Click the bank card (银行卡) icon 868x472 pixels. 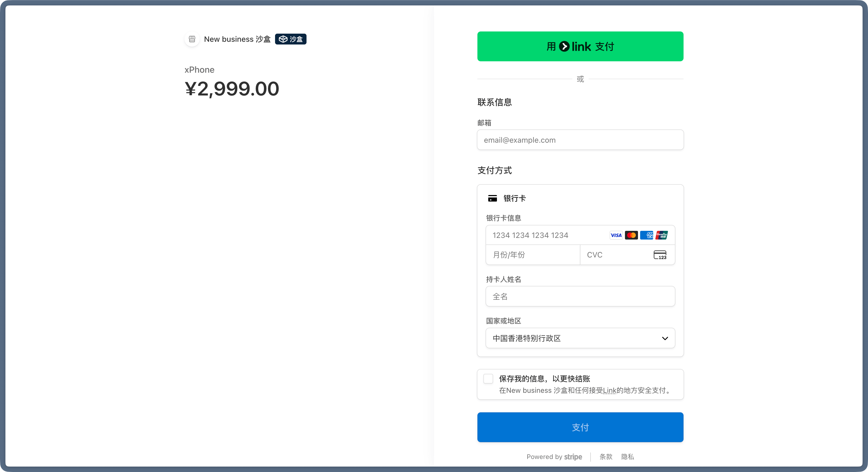tap(492, 199)
